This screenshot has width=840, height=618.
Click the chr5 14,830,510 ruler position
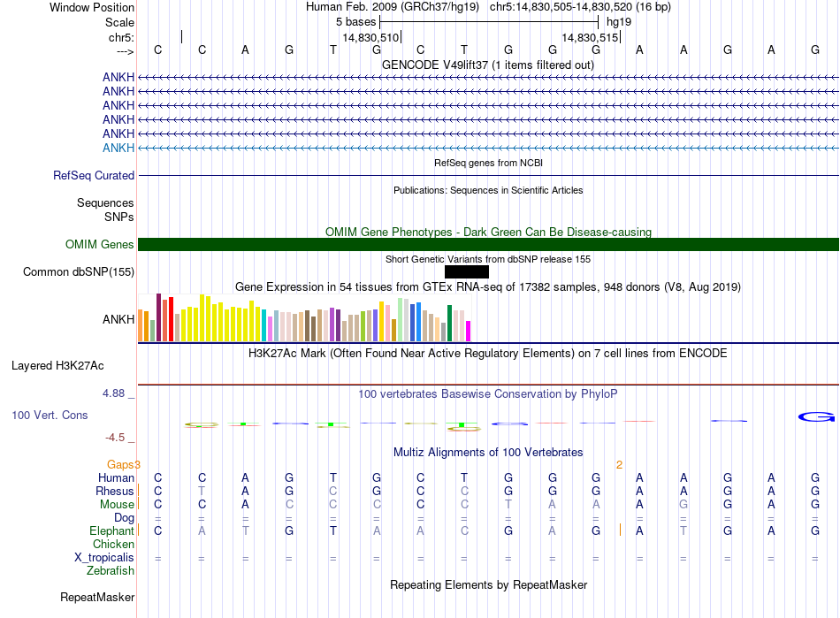point(371,37)
